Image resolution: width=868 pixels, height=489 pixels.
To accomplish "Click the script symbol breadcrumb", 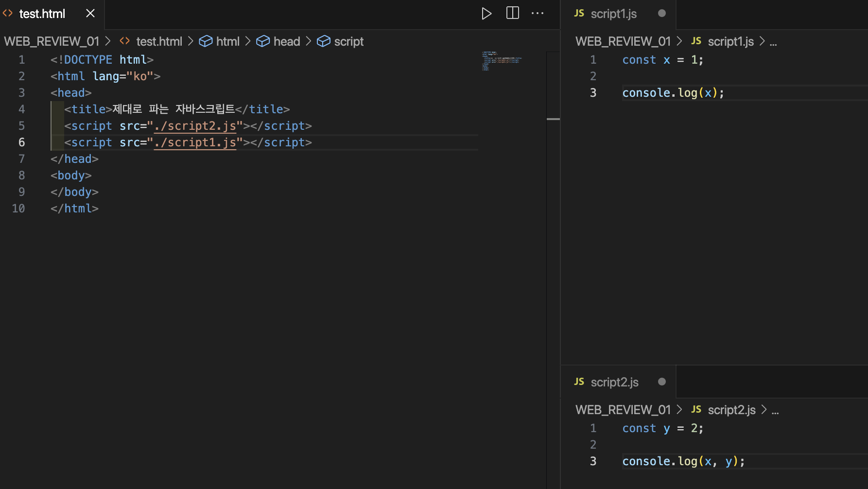I will (x=348, y=42).
